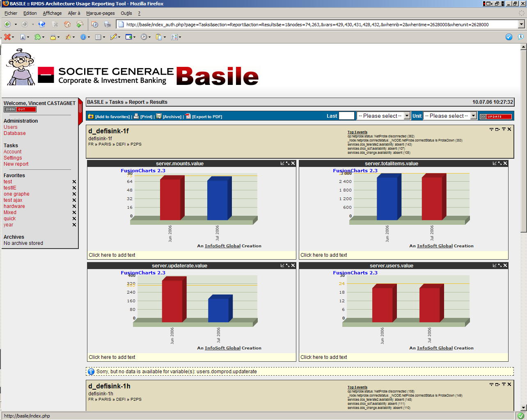Open the Marque-pages menu
The image size is (527, 420).
pos(101,13)
